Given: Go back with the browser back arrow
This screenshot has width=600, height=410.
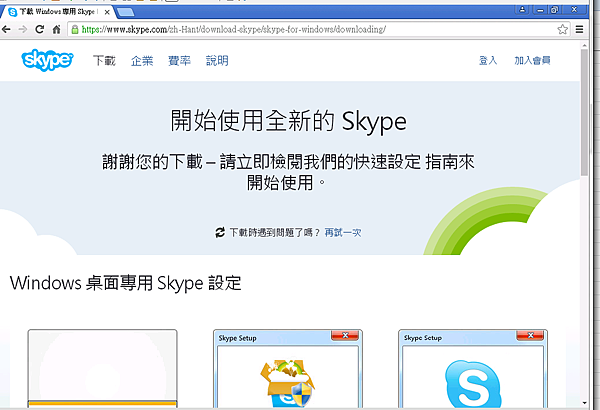Looking at the screenshot, I should 7,29.
